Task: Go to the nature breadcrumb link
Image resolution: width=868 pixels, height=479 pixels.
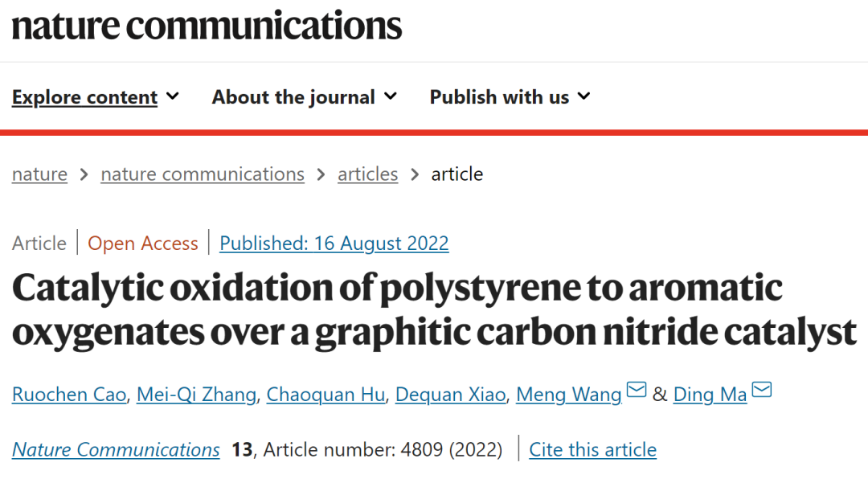Action: coord(39,174)
